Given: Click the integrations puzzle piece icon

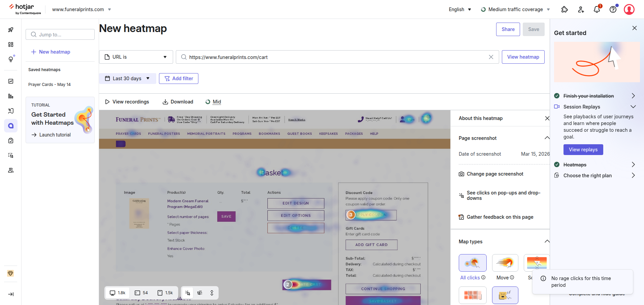Looking at the screenshot, I should tap(565, 9).
